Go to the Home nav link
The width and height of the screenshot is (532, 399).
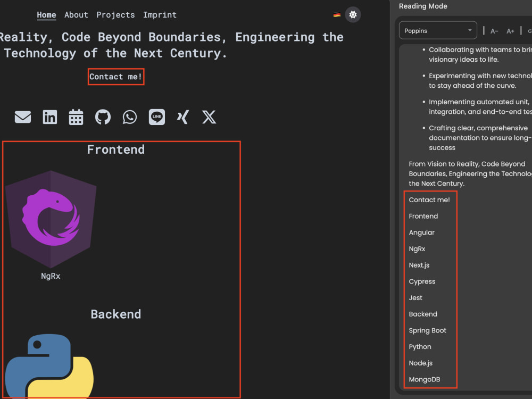tap(46, 15)
